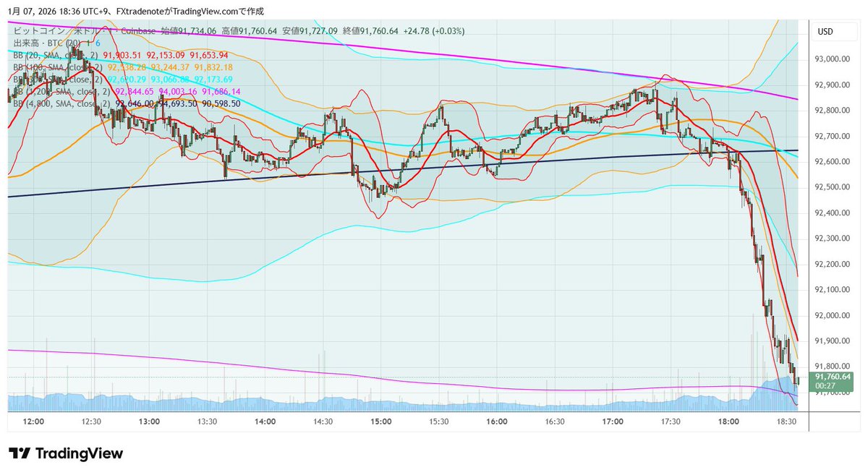Screen dimensions: 868x475
Task: Click the 15:00 time axis label
Action: (x=380, y=421)
